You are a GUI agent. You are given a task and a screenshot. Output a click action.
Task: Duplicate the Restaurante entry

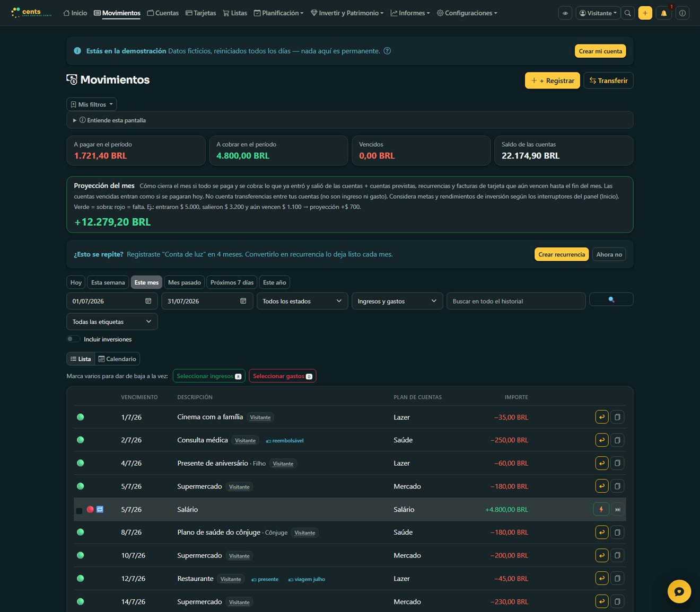coord(617,579)
